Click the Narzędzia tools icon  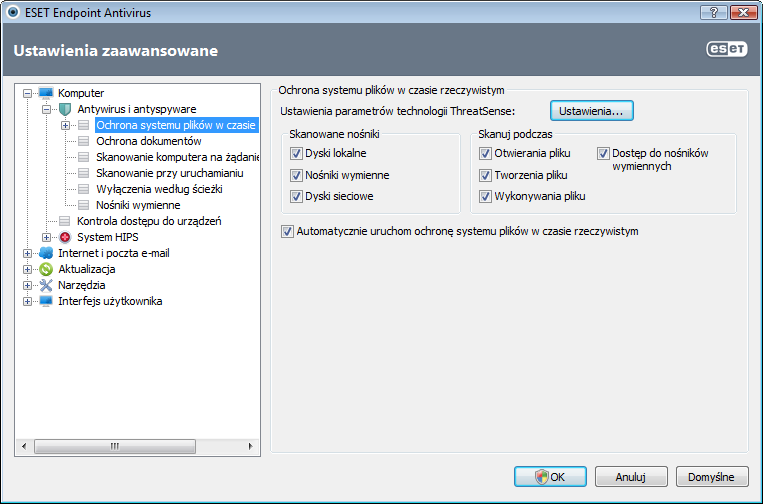[46, 285]
